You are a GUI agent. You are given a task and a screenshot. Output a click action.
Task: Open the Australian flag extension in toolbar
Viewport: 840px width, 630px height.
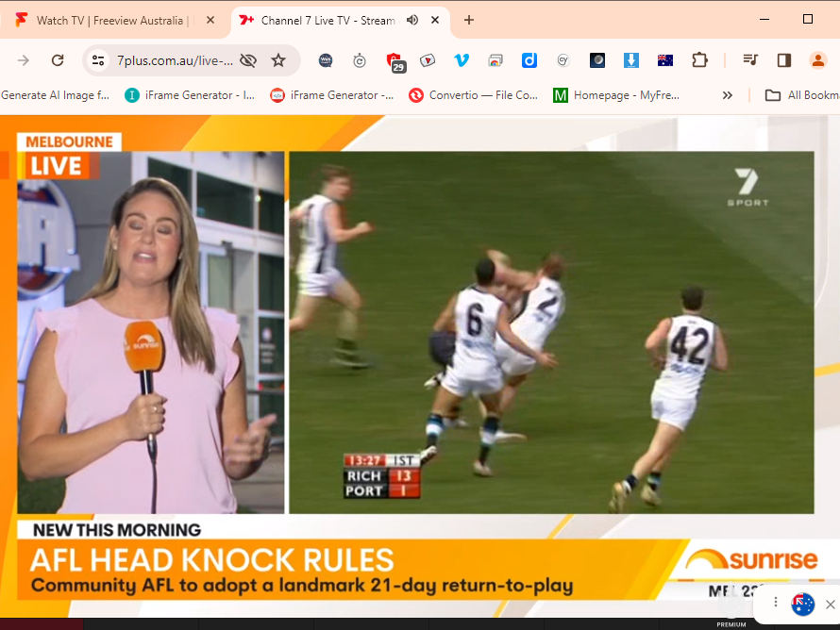click(x=664, y=60)
